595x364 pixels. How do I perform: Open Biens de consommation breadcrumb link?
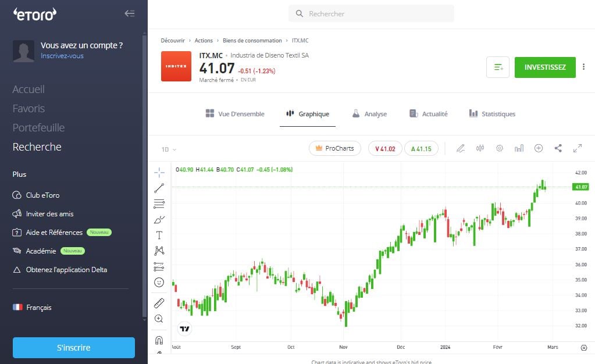[x=252, y=40]
